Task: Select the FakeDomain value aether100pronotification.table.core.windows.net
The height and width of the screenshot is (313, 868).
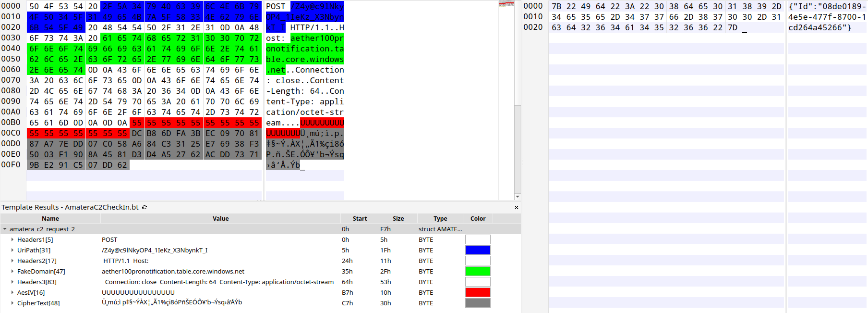Action: (x=173, y=272)
